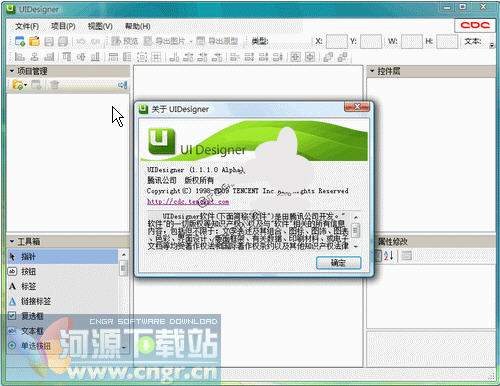This screenshot has height=386, width=500.
Task: Click the X coordinate input field
Action: click(x=336, y=41)
